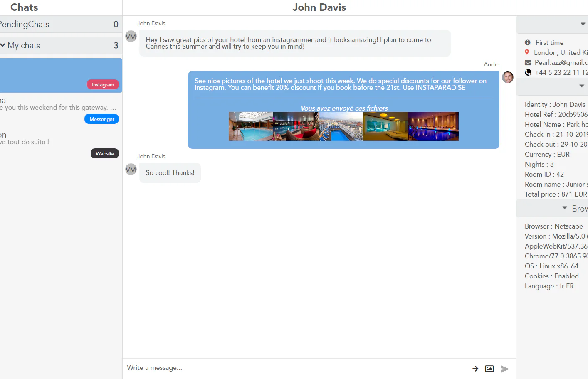Click the Room ID : 42 row
This screenshot has height=379, width=588.
(544, 174)
